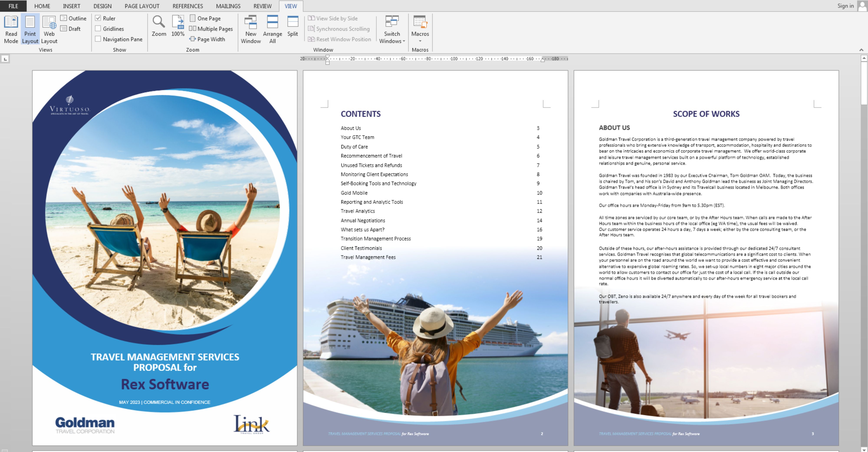The image size is (868, 452).
Task: Uncheck the Ruler option
Action: tap(98, 18)
